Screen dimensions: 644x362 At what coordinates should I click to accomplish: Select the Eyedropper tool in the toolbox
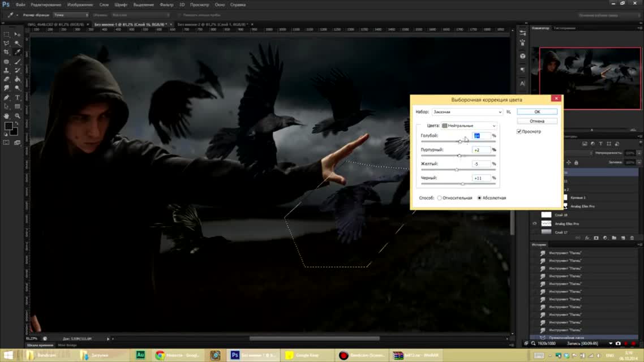(17, 52)
